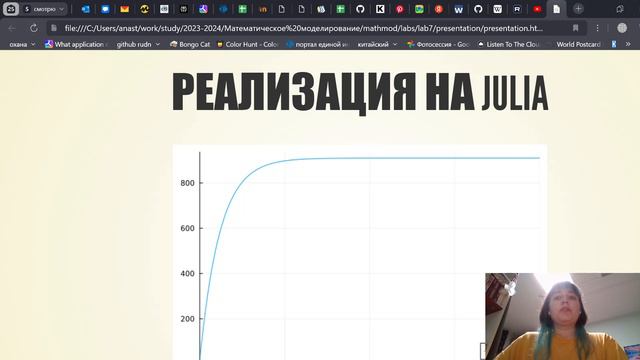Switch to the first GitHub tab
Viewport: 640px width, 360px height.
[360, 9]
